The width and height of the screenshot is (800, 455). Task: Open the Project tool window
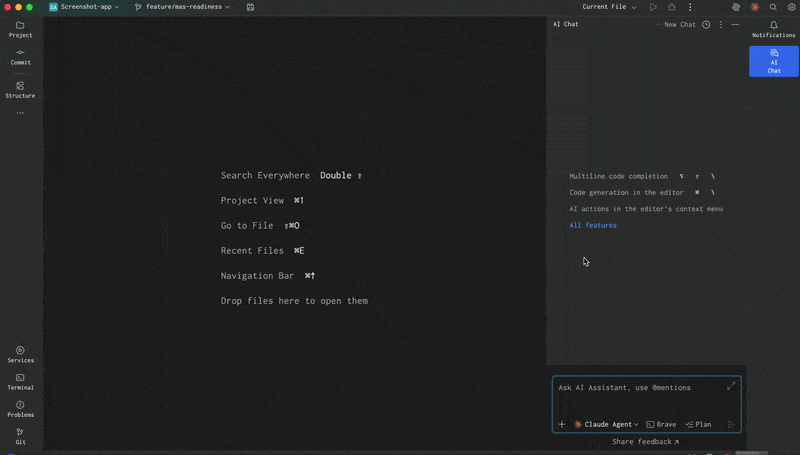pos(20,29)
